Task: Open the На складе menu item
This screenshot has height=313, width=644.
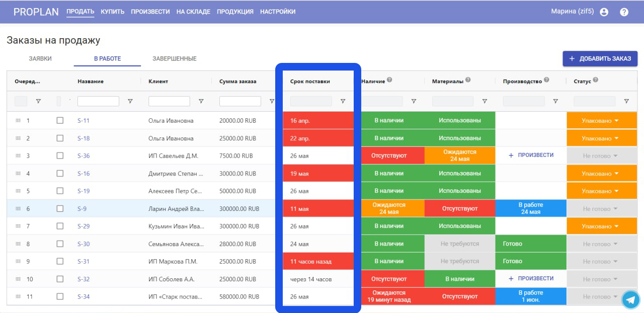Action: click(x=193, y=12)
